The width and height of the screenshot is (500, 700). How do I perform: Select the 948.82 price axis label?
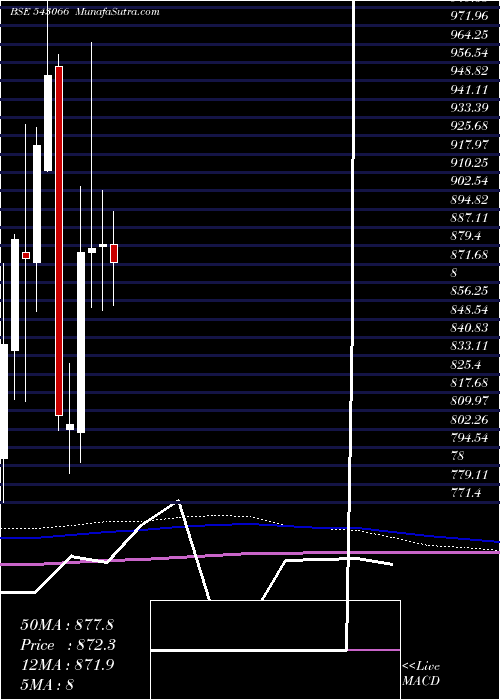(x=469, y=71)
